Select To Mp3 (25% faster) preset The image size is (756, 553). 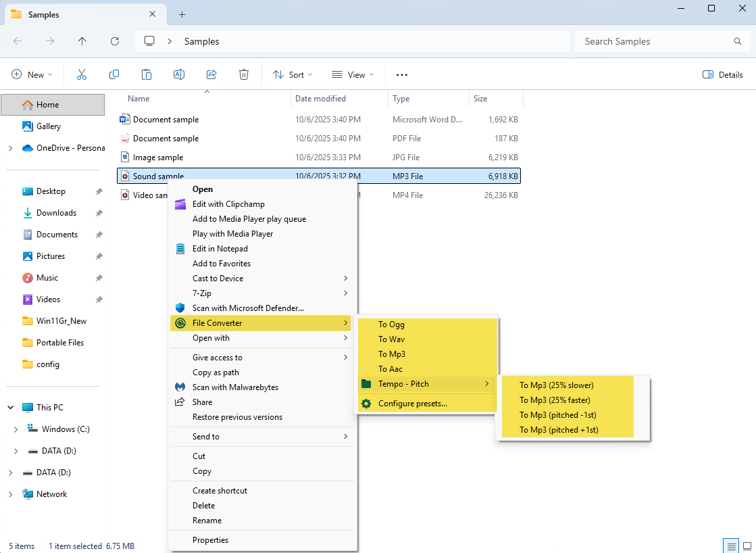click(554, 400)
